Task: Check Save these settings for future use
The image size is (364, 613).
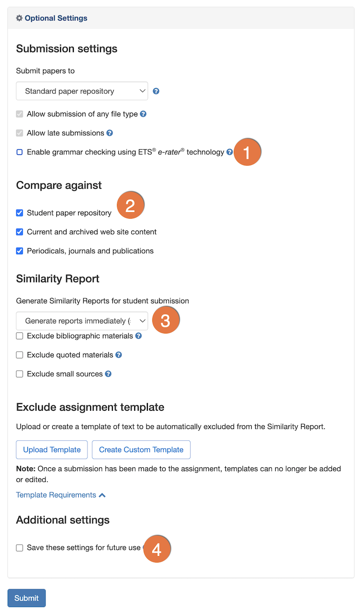Action: 20,548
